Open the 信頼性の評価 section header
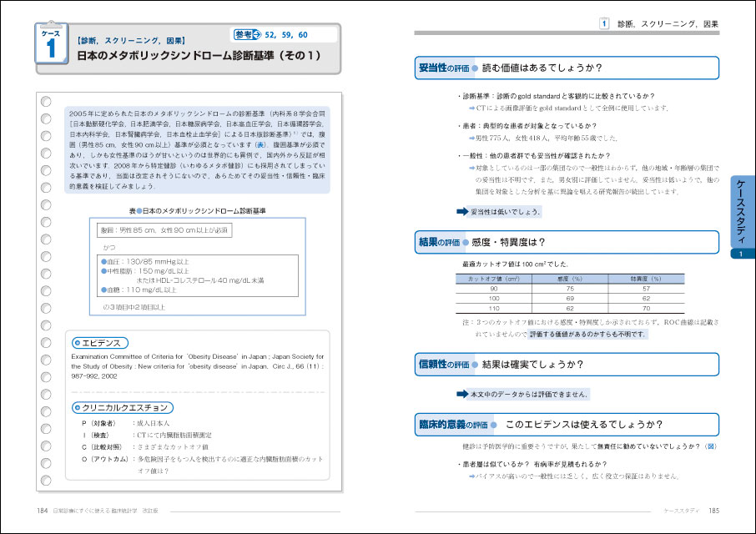 tap(443, 364)
